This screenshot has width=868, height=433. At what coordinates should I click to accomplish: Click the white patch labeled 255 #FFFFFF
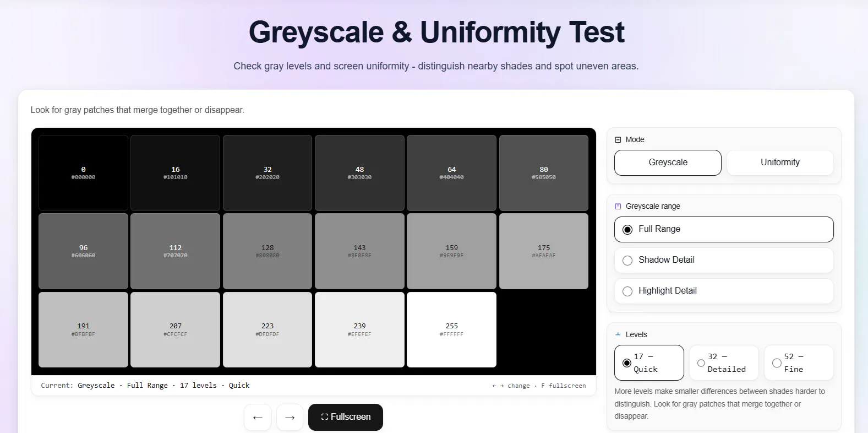[451, 329]
